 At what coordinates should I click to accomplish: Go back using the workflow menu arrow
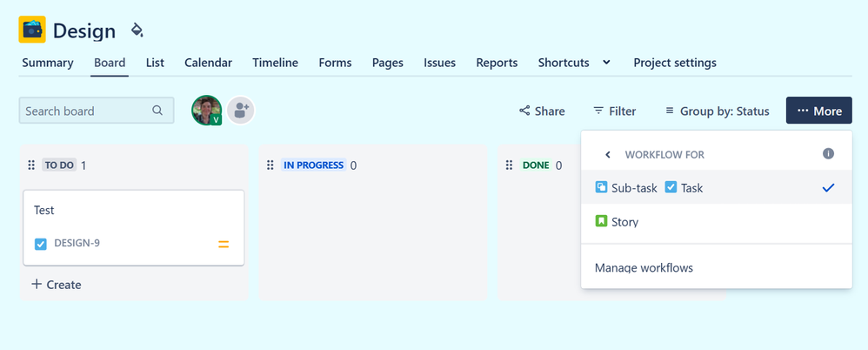pyautogui.click(x=608, y=154)
